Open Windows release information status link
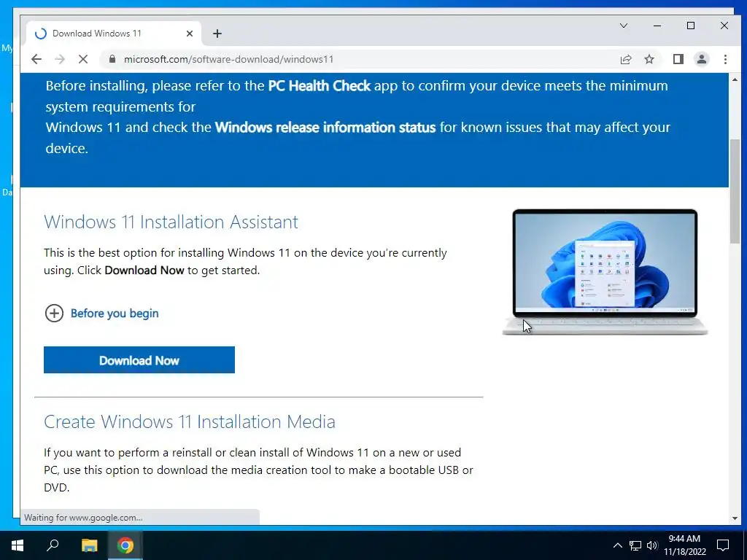This screenshot has width=747, height=560. [x=325, y=128]
